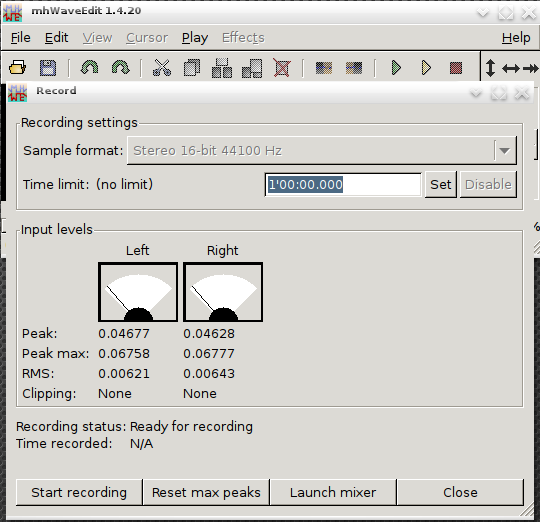
Task: Click the Cut scissors icon
Action: coord(162,67)
